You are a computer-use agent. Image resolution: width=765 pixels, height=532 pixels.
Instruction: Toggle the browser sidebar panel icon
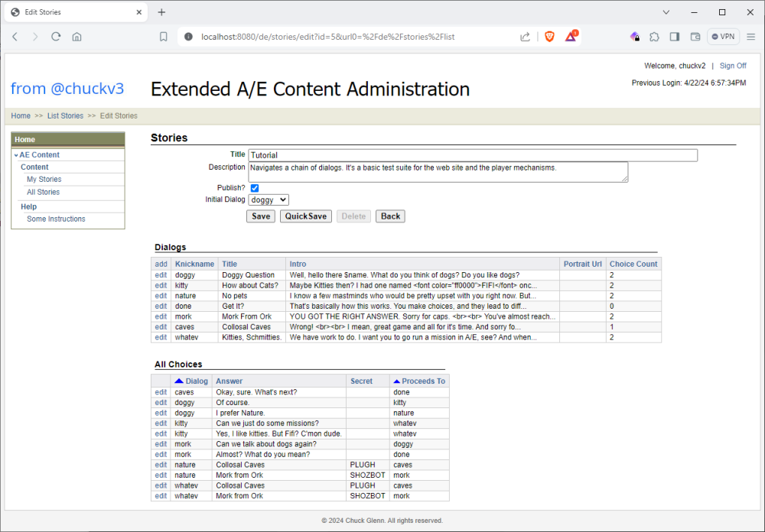click(675, 37)
